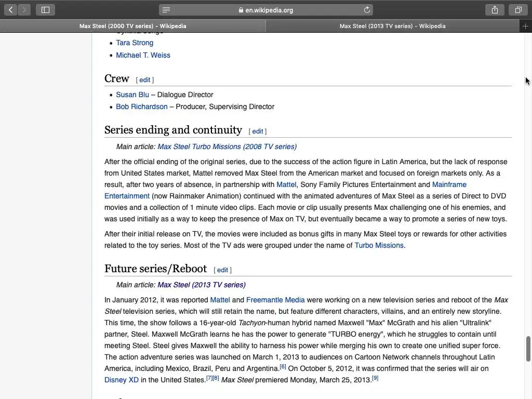The image size is (532, 399).
Task: Click the 'Crew' section heading
Action: [x=117, y=78]
